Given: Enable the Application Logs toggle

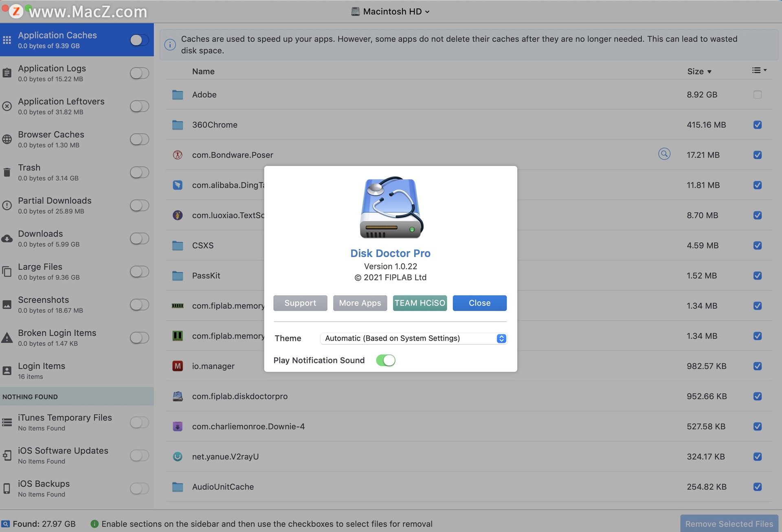Looking at the screenshot, I should pyautogui.click(x=139, y=73).
